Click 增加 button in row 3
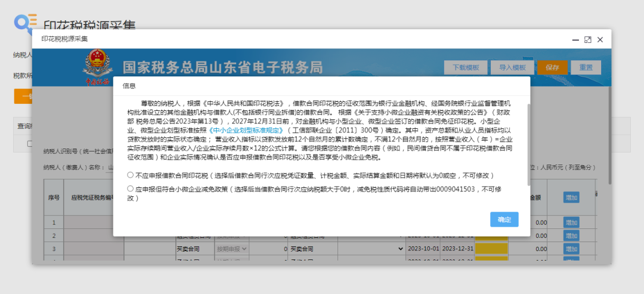 (x=571, y=249)
